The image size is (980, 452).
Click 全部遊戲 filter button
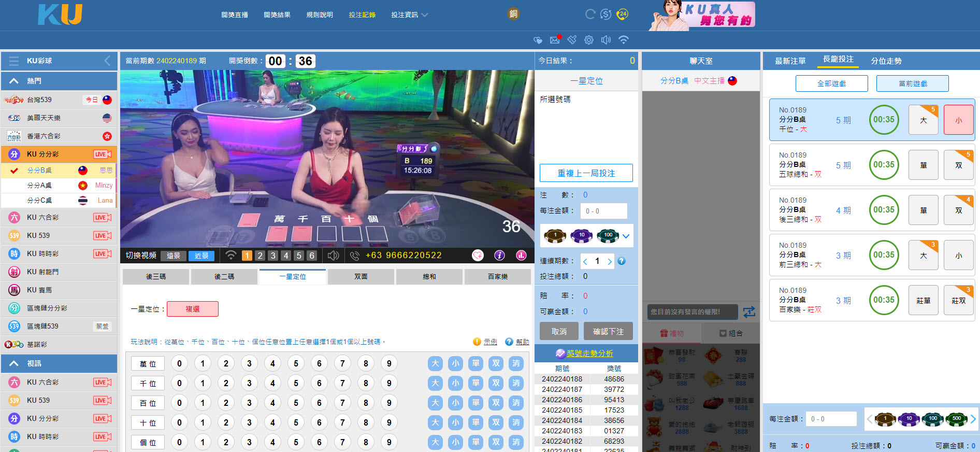click(832, 83)
